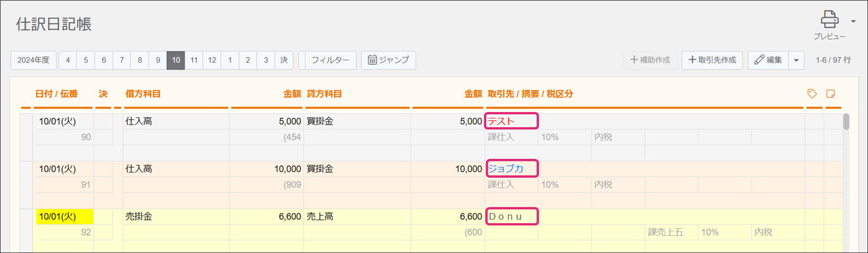This screenshot has height=253, width=868.
Task: Click the 借方科目 column header
Action: tap(143, 94)
